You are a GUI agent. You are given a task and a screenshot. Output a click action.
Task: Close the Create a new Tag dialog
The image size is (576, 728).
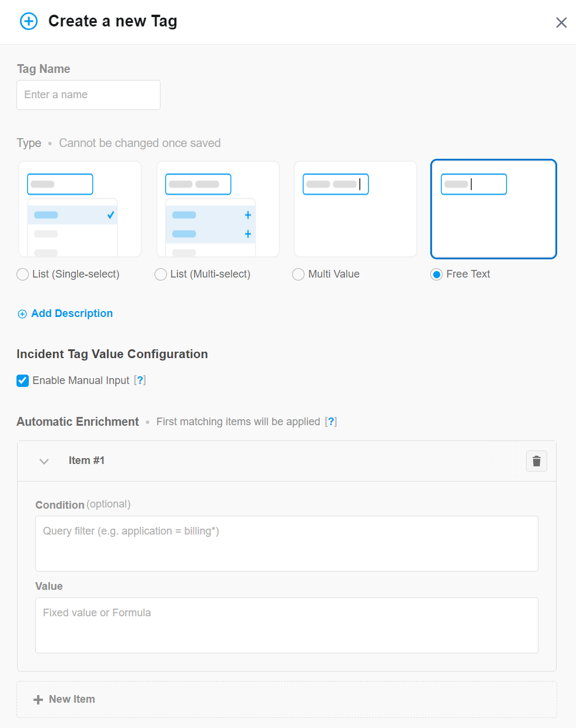[561, 22]
